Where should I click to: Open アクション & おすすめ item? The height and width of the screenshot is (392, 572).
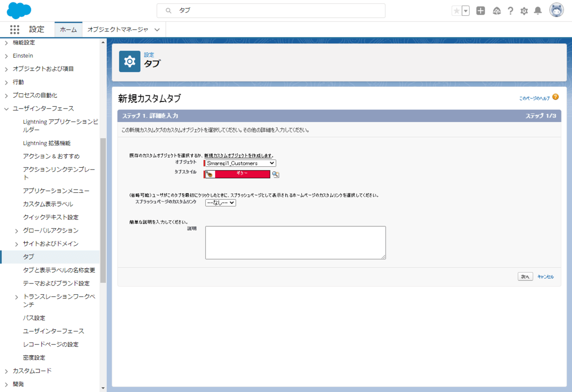51,156
